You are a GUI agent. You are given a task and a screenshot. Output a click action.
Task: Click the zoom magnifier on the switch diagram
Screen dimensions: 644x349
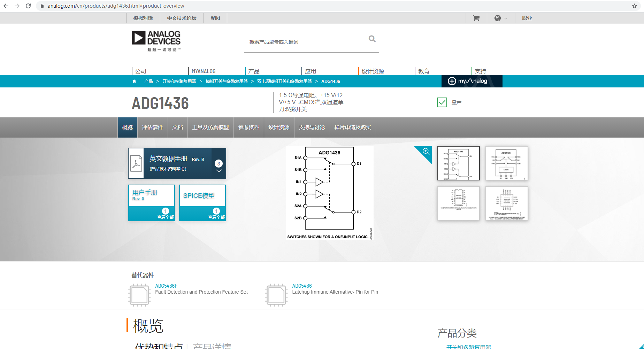pos(426,151)
